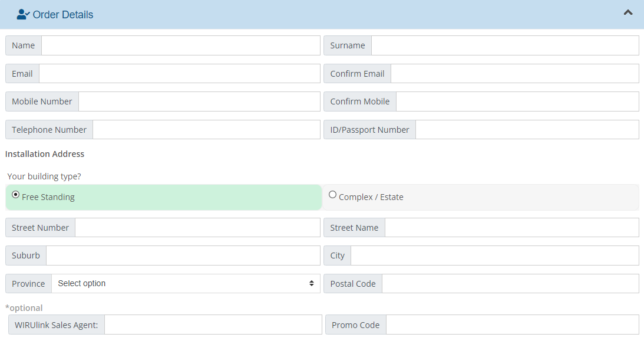This screenshot has width=644, height=344.
Task: Collapse the Order Details panel chevron
Action: 628,12
